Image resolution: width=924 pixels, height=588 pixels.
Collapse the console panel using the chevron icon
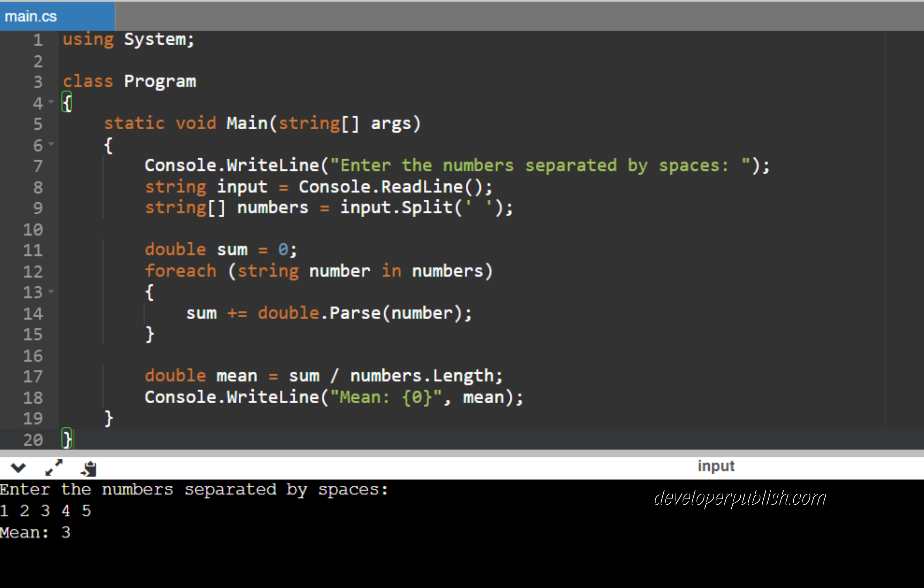pyautogui.click(x=18, y=468)
